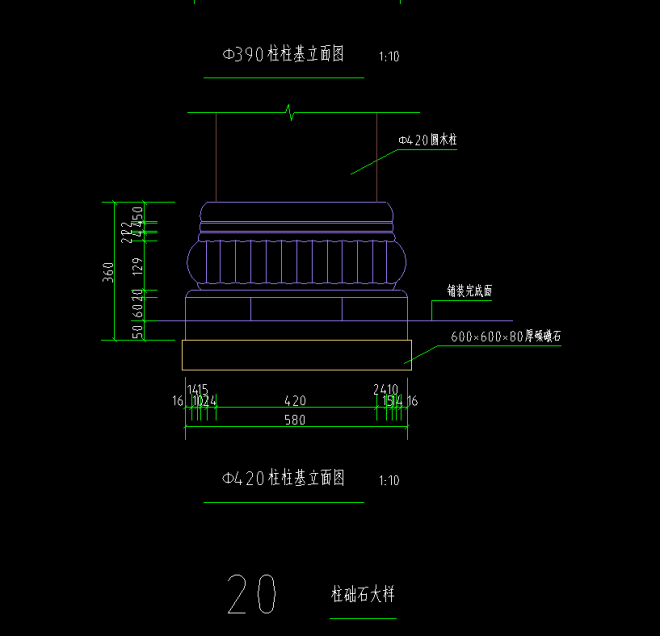660x637 pixels.
Task: Select the 580 overall width dimension
Action: point(294,422)
